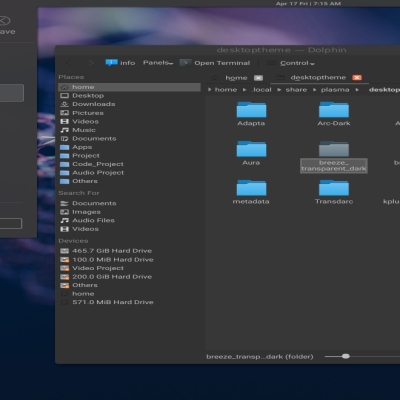Click the Info toolbar icon
This screenshot has height=400, width=400.
tap(111, 62)
